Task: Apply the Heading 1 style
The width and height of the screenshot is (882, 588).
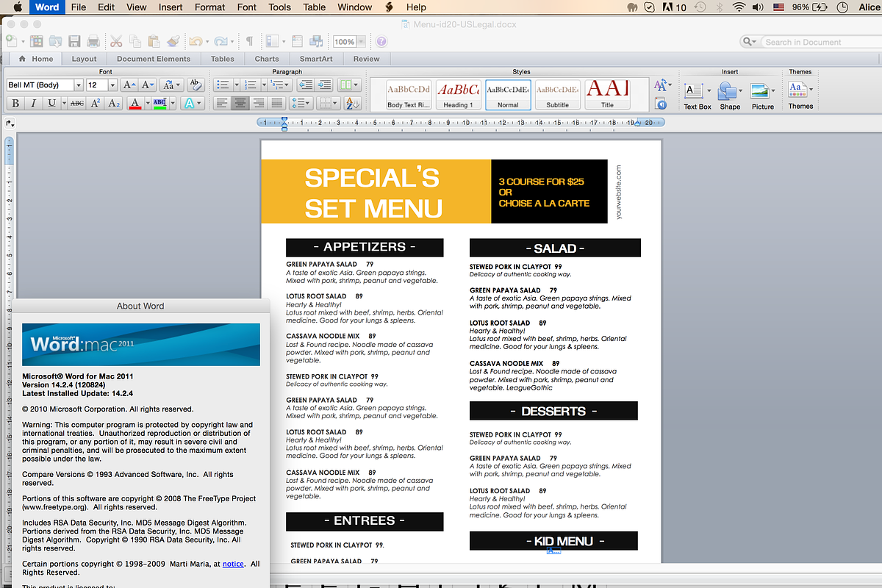Action: 458,95
